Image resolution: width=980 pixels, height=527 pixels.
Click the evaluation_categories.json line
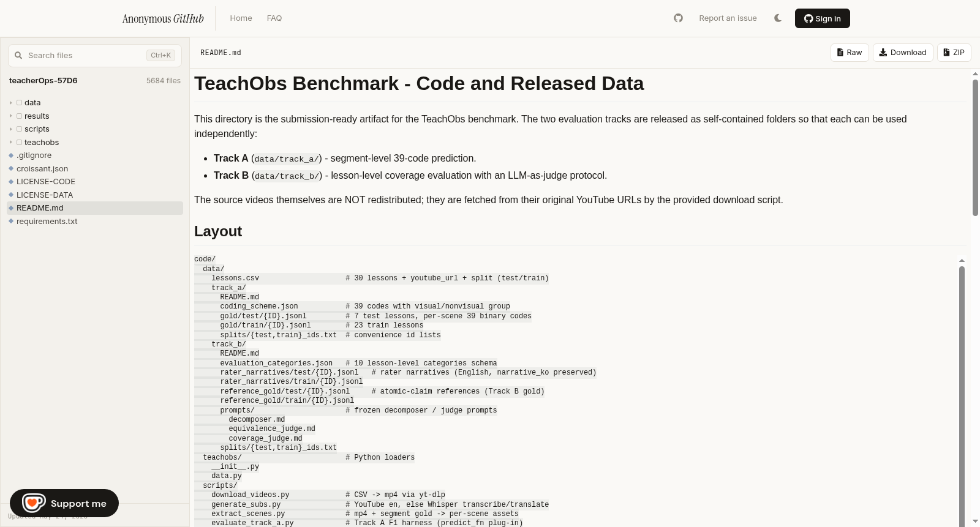click(345, 363)
